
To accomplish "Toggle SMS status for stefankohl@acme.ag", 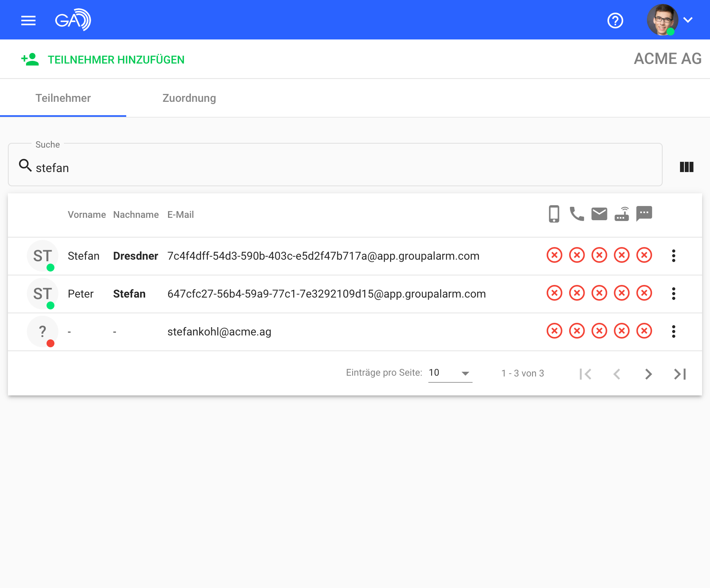I will 644,331.
